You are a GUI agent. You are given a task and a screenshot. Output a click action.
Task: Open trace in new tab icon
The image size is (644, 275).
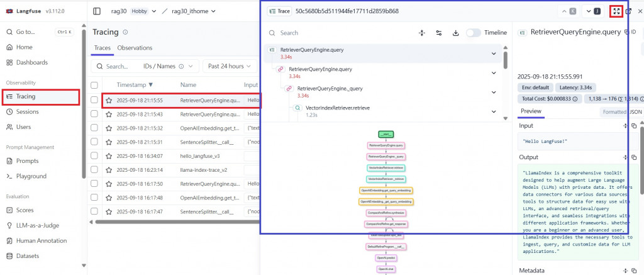tap(628, 11)
